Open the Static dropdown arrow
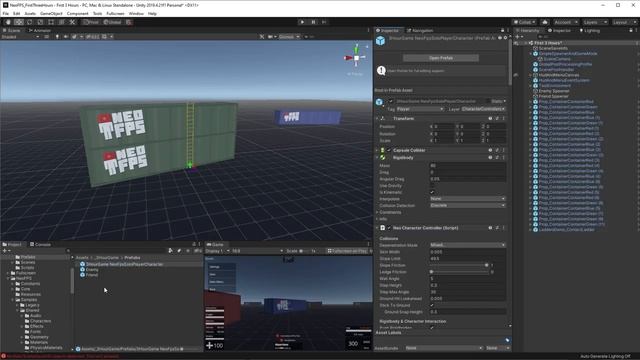 click(x=504, y=101)
